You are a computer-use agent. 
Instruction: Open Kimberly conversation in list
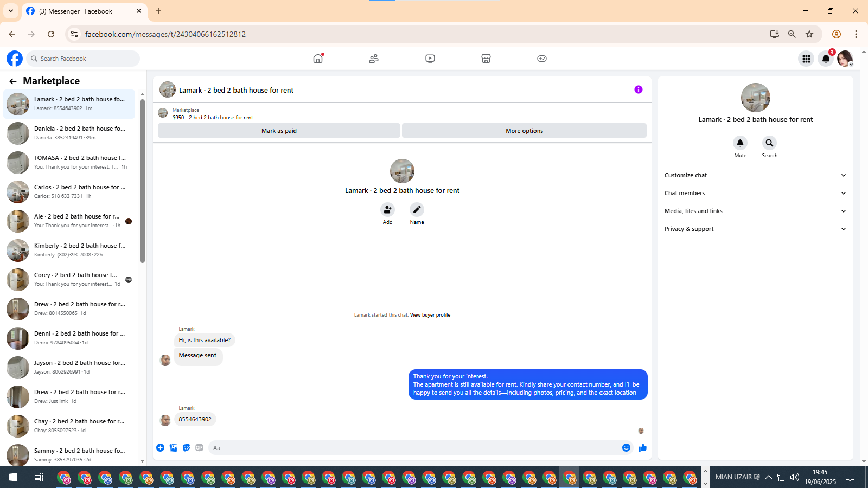(69, 251)
